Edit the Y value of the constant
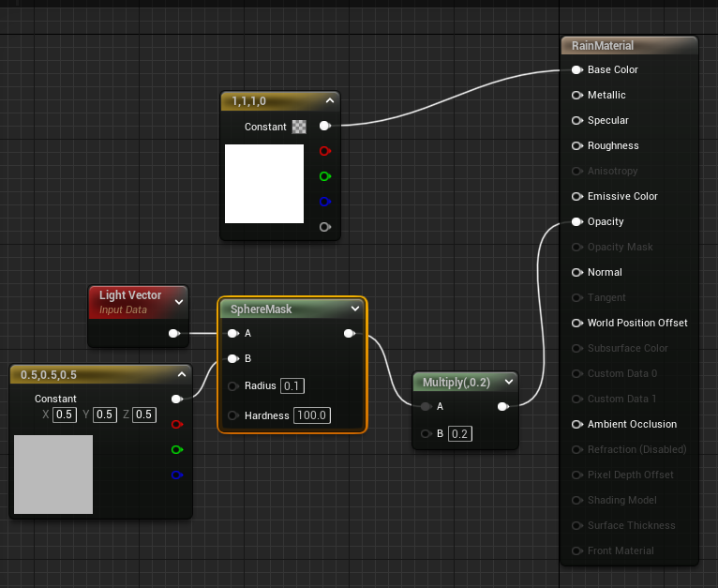This screenshot has width=718, height=588. tap(104, 415)
